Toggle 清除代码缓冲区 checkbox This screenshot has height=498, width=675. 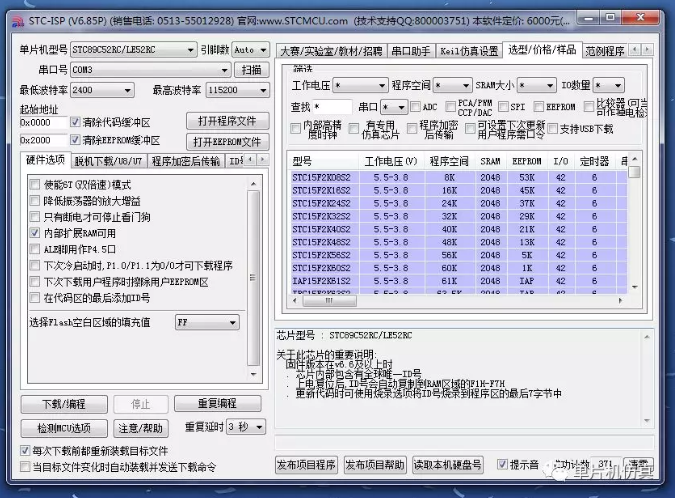pyautogui.click(x=76, y=122)
